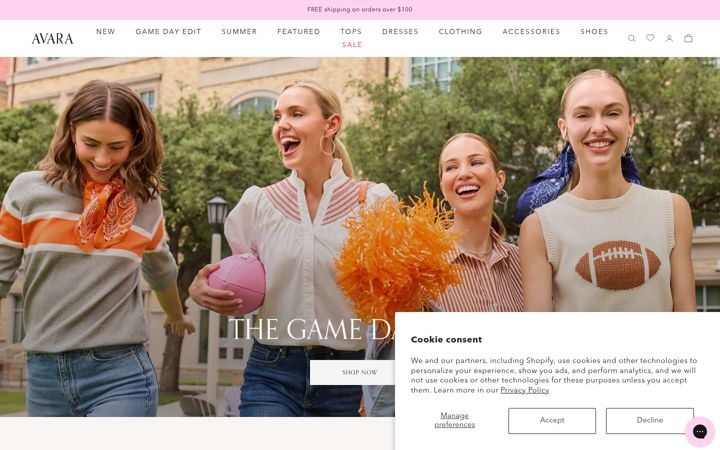Open the SUMMER menu item
The image size is (720, 450).
pos(239,32)
